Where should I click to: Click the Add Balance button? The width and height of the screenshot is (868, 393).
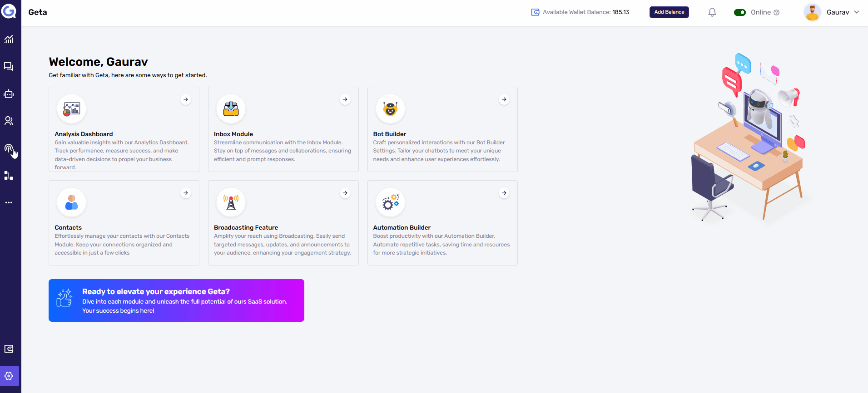tap(669, 12)
